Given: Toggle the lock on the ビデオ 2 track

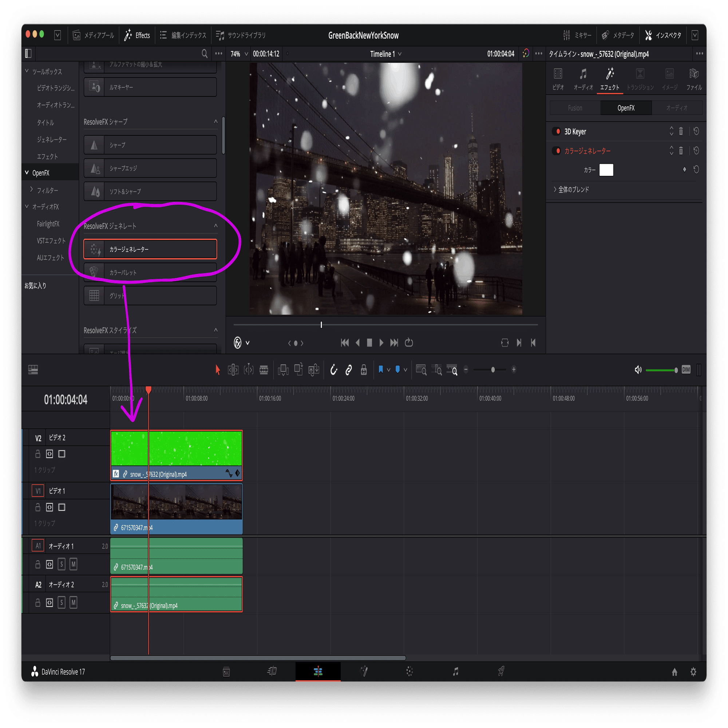Looking at the screenshot, I should point(38,454).
